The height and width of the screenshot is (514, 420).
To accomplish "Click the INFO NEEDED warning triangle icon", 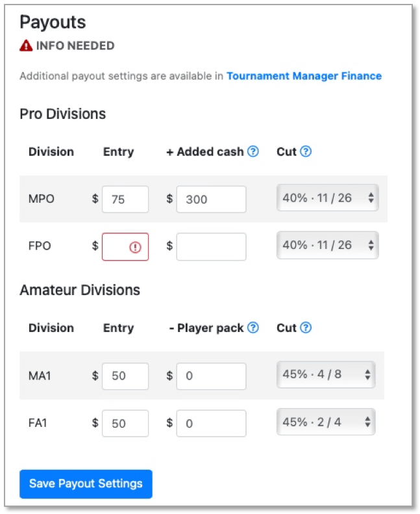I will tap(26, 46).
